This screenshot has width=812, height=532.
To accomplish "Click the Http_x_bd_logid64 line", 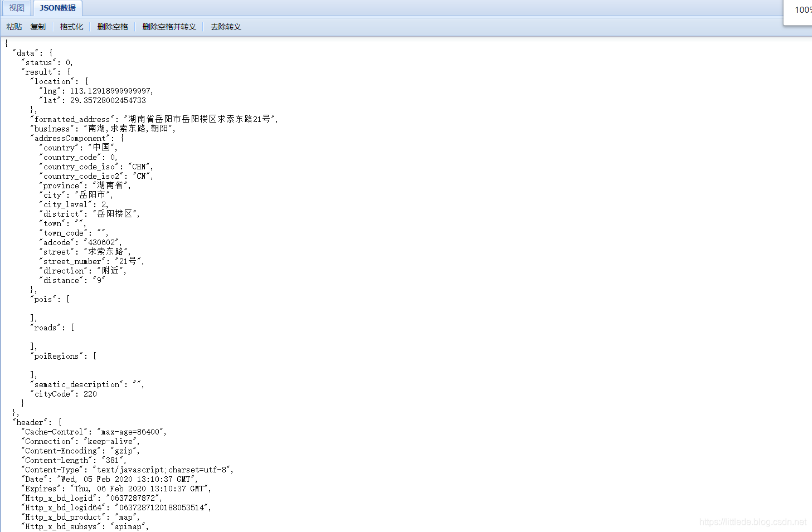I will coord(116,508).
